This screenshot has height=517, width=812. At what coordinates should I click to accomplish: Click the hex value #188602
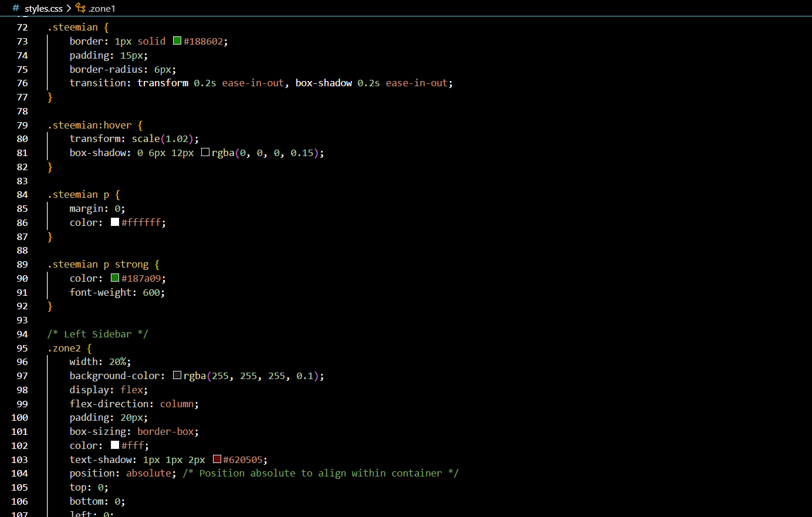click(x=203, y=41)
